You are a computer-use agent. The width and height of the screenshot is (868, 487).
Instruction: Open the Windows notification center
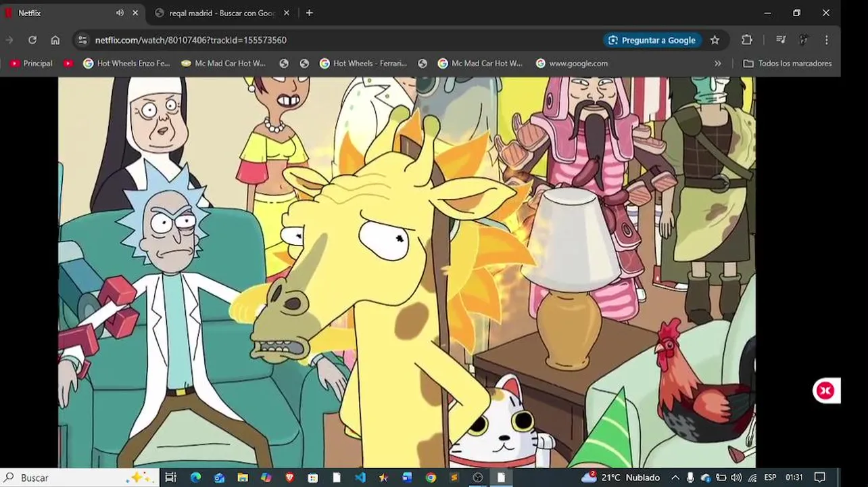820,478
